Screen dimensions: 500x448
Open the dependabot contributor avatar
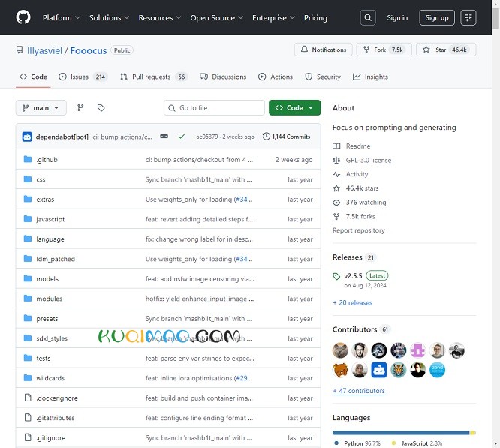[379, 370]
